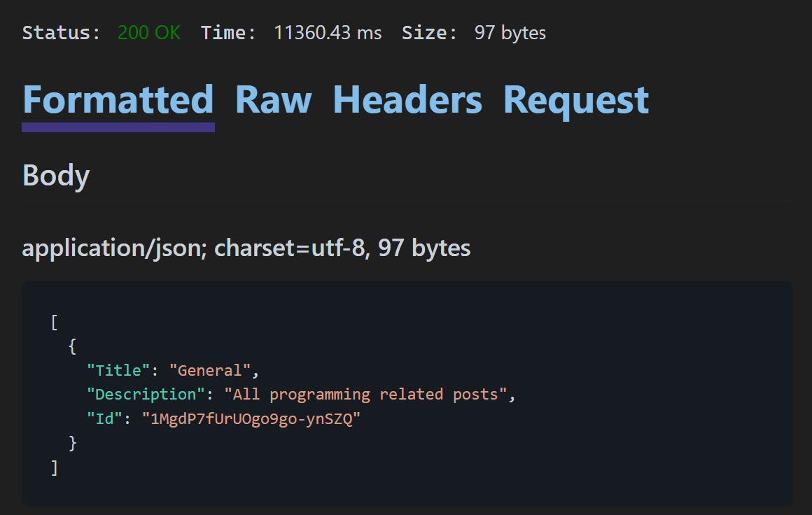Select the Headers tab

(x=407, y=100)
